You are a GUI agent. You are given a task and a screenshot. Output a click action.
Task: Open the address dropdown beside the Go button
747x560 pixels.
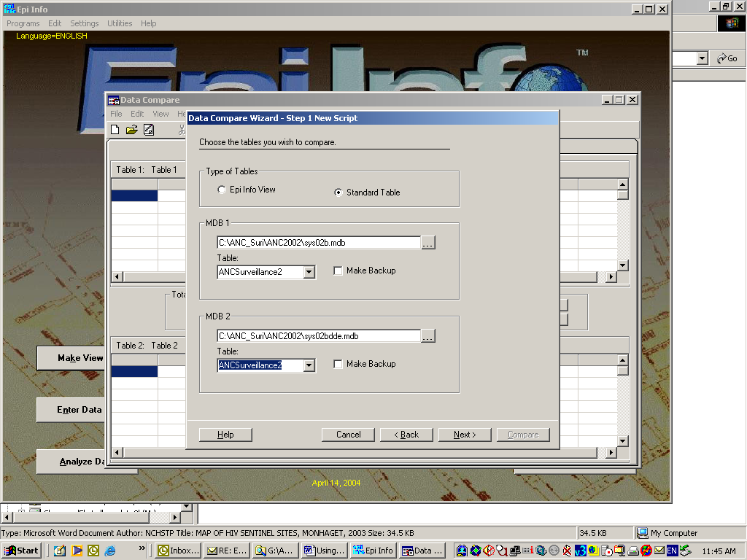coord(702,58)
